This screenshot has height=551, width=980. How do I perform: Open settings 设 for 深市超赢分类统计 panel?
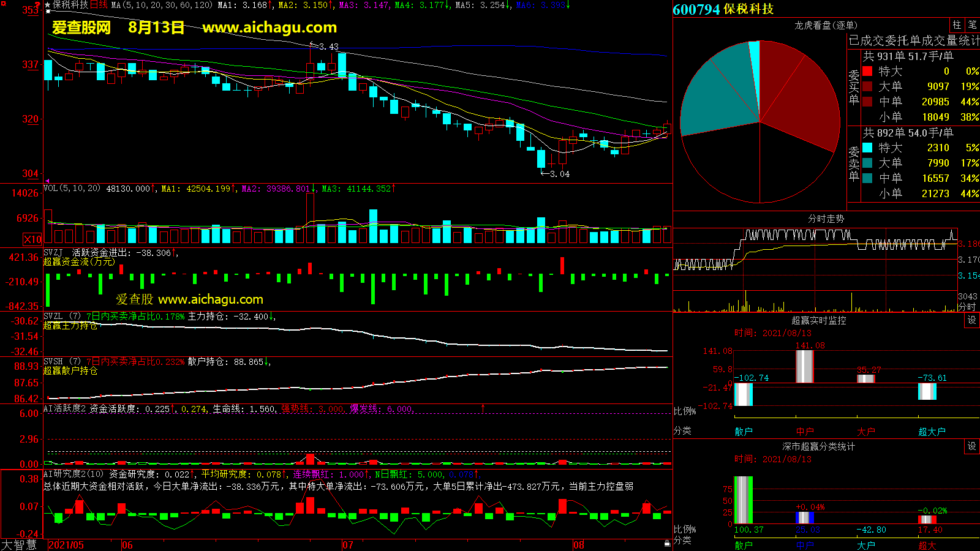(x=971, y=446)
